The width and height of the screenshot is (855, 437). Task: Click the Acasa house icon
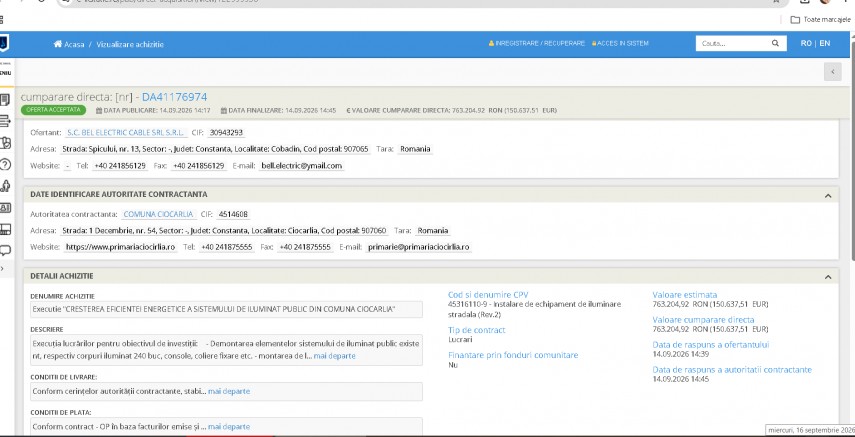coord(58,44)
